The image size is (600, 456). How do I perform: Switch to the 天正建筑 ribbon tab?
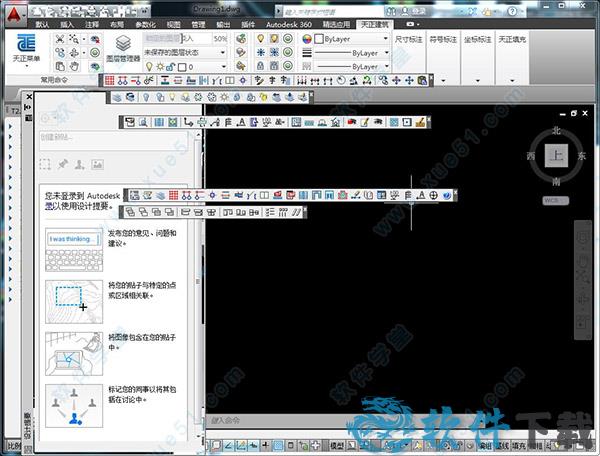(375, 24)
